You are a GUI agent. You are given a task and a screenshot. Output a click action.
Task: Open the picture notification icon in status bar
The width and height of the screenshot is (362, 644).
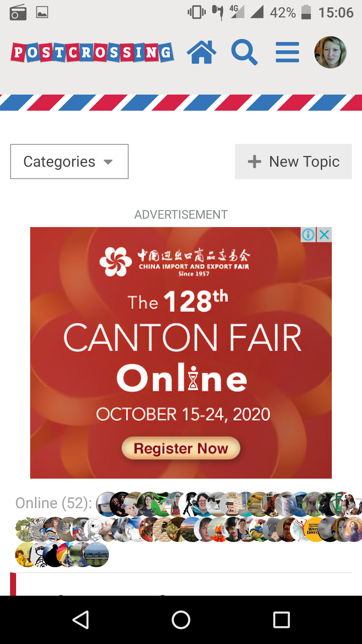(x=42, y=12)
